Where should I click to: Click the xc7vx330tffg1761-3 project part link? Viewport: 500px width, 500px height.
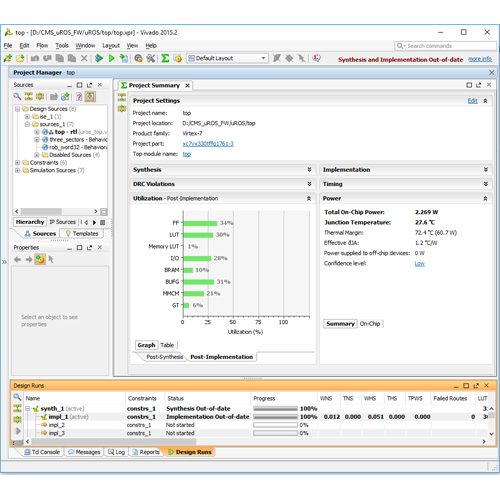click(x=208, y=144)
